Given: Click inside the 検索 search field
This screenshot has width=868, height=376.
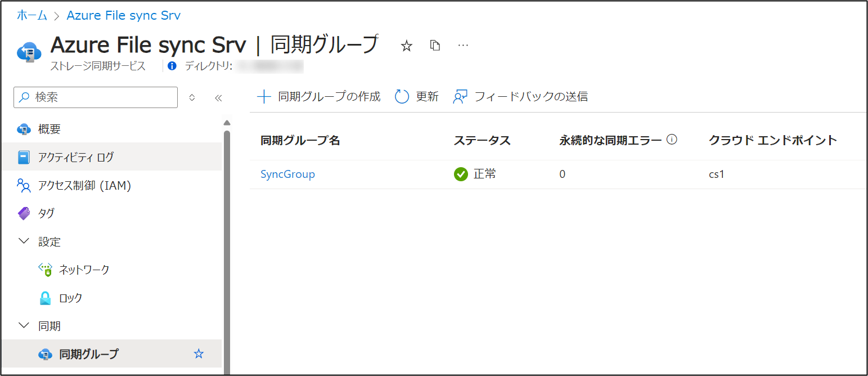Looking at the screenshot, I should [x=96, y=97].
